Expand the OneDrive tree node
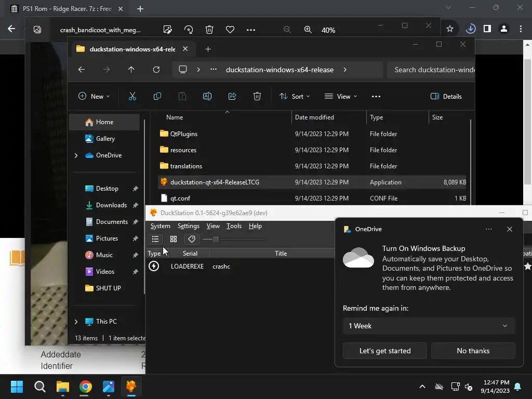The width and height of the screenshot is (532, 399). (76, 155)
